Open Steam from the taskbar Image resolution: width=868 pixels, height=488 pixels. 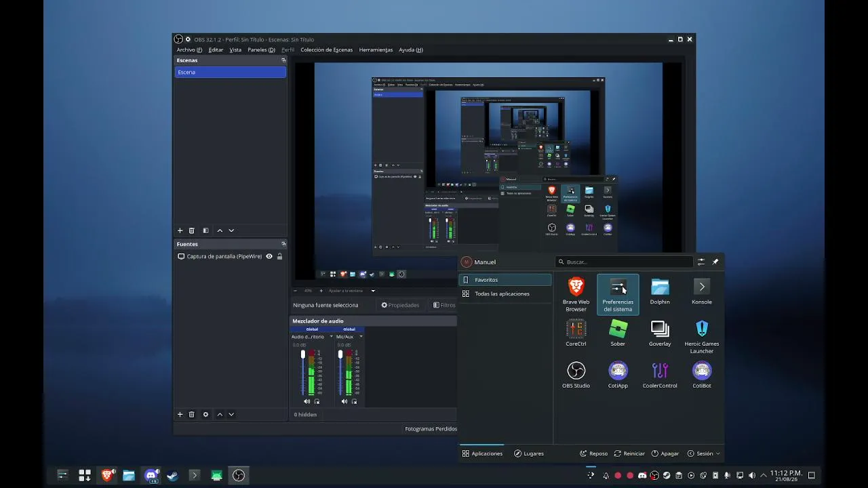(x=173, y=475)
